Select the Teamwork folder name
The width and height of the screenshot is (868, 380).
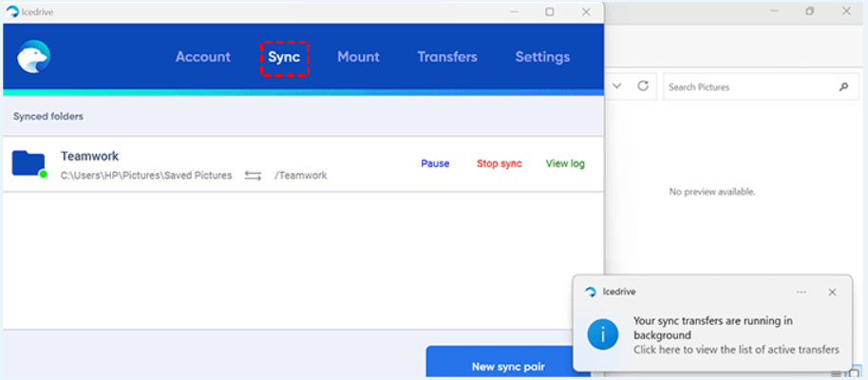pos(89,156)
